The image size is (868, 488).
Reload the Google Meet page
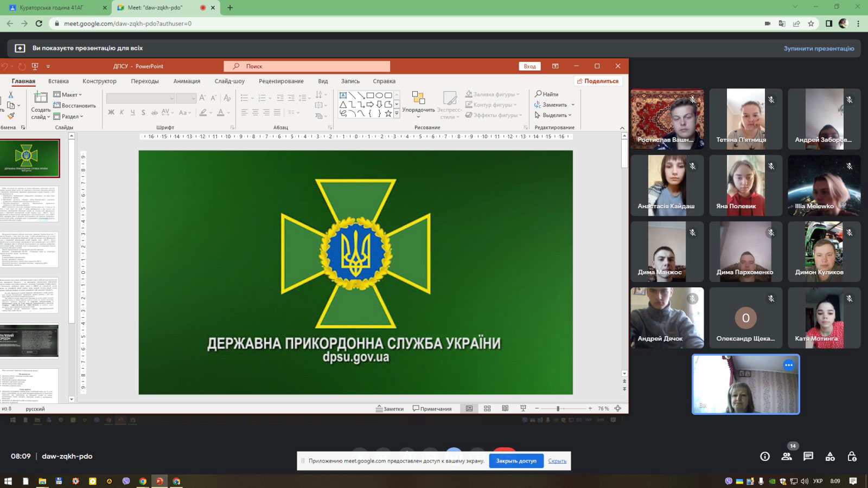pos(39,23)
